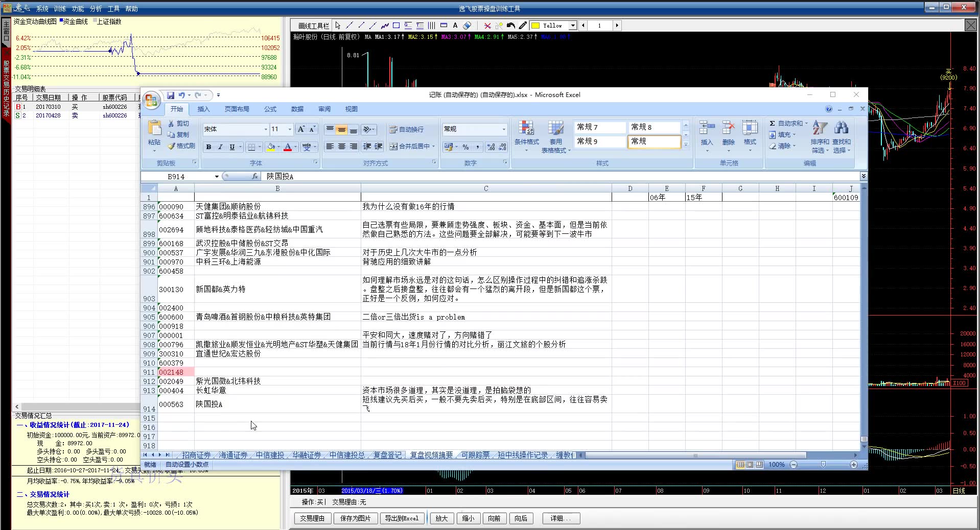Increase decimal places icon

[491, 147]
